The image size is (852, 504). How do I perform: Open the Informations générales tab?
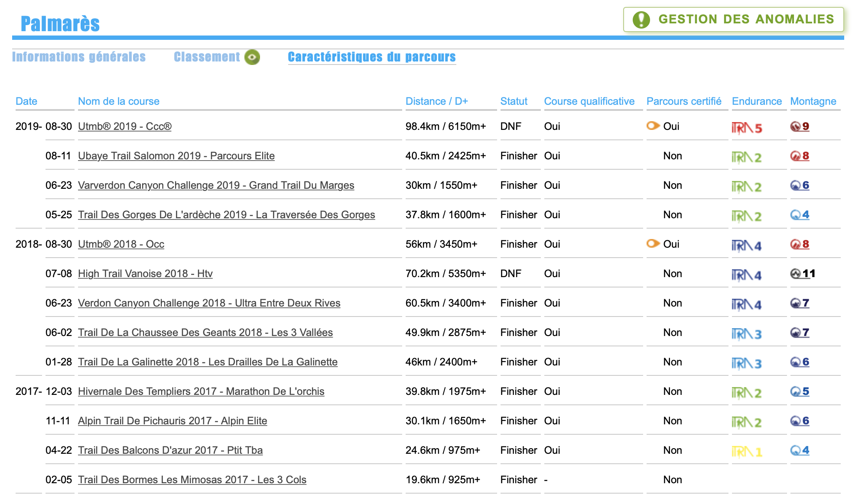pos(79,57)
